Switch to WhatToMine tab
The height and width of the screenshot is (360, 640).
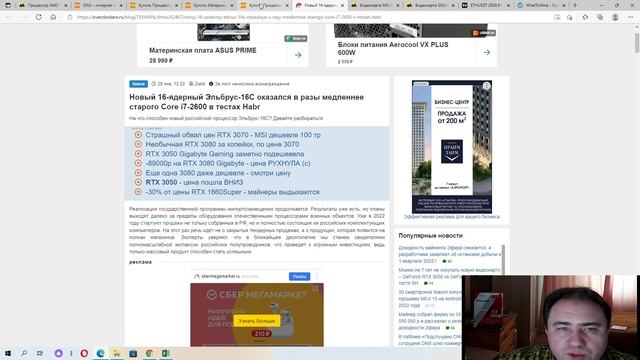tap(541, 5)
